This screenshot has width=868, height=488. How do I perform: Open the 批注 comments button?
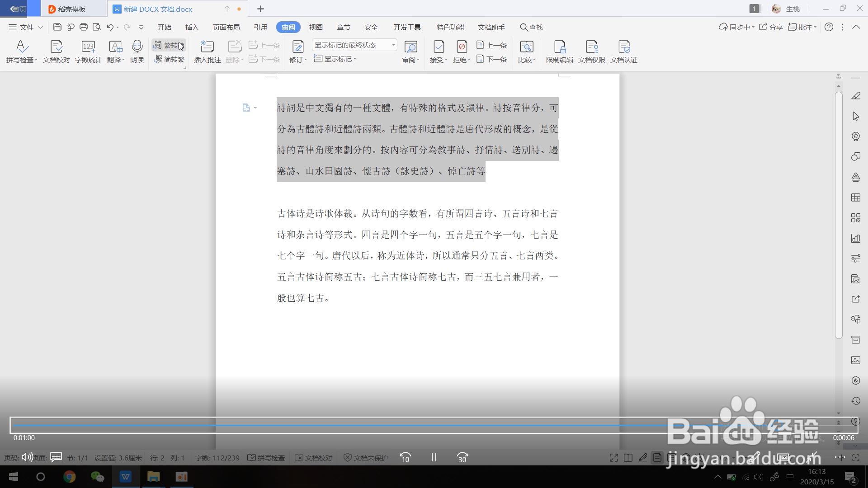(802, 27)
